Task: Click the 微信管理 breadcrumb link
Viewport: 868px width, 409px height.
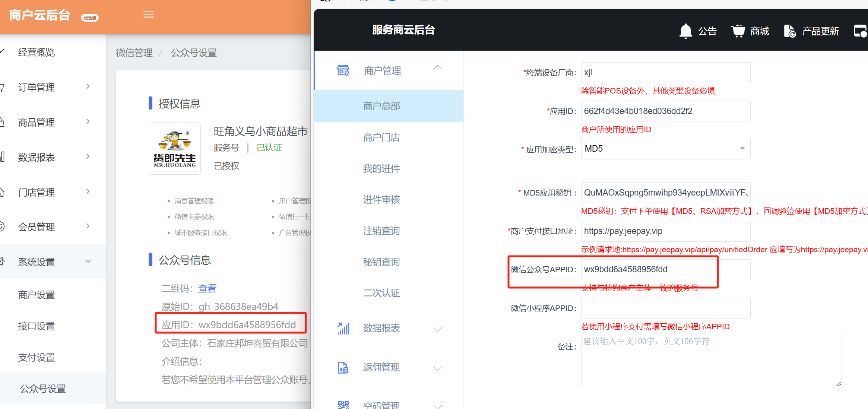Action: [134, 53]
